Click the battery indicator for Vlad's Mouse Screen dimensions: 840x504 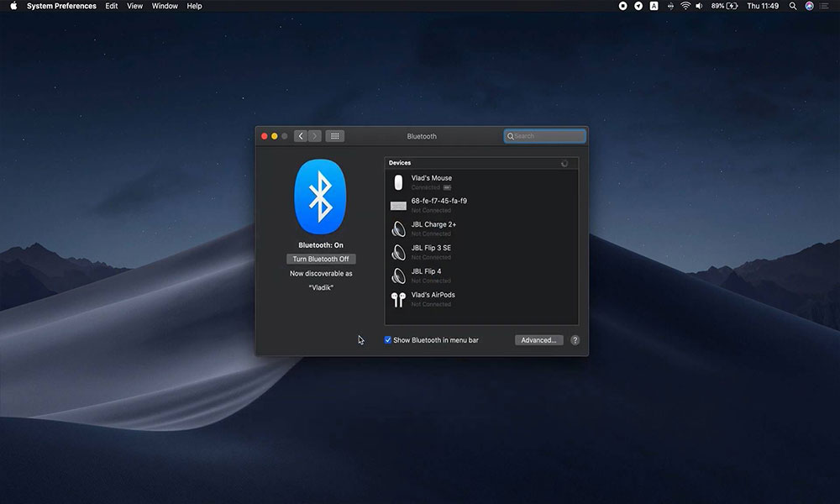(447, 187)
